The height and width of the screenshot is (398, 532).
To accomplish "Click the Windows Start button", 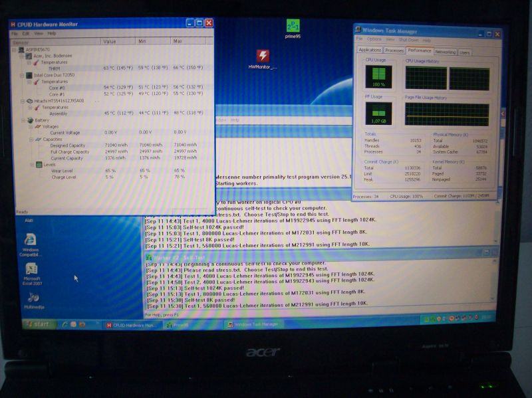I will pyautogui.click(x=38, y=324).
